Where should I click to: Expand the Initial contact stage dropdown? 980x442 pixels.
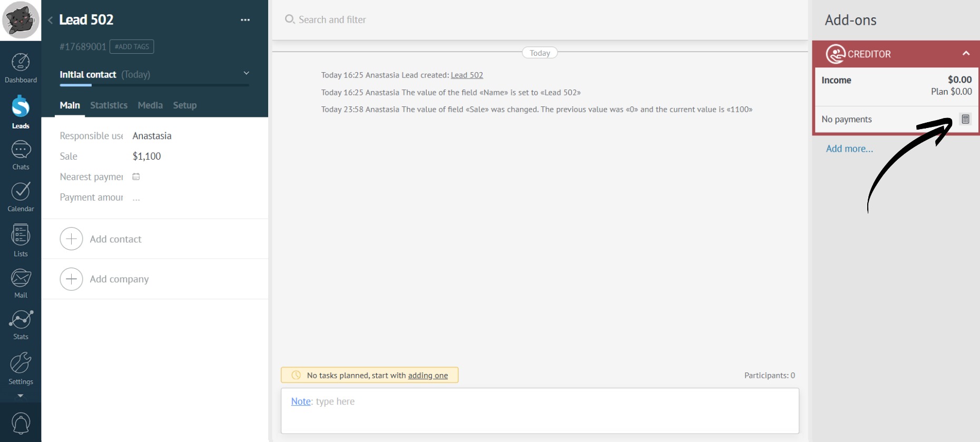pyautogui.click(x=246, y=73)
